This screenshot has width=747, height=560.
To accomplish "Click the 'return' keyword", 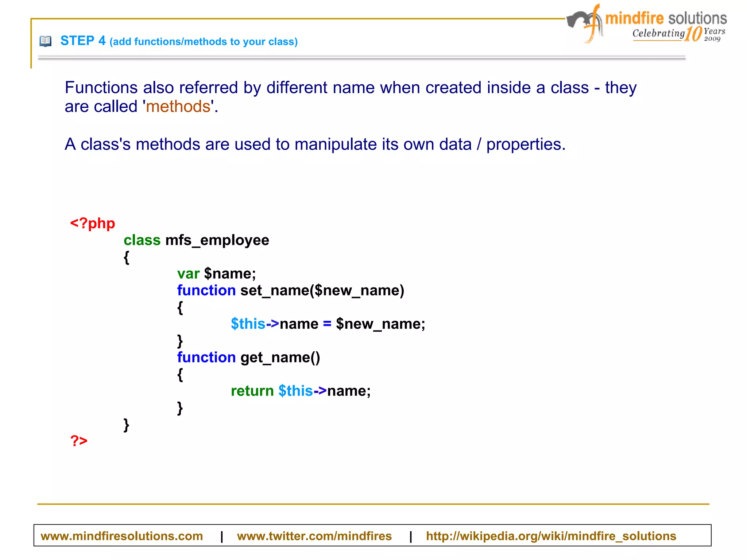I will tap(252, 391).
